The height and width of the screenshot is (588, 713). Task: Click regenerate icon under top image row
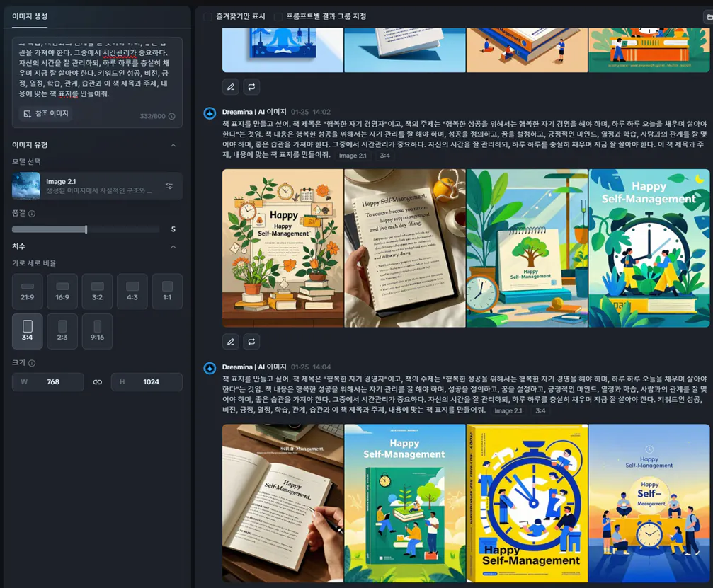(x=251, y=87)
